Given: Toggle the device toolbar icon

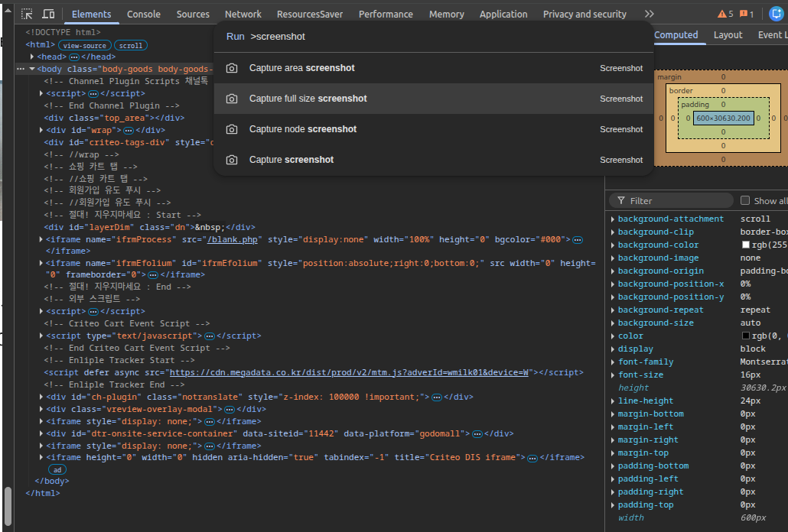Looking at the screenshot, I should pos(48,14).
